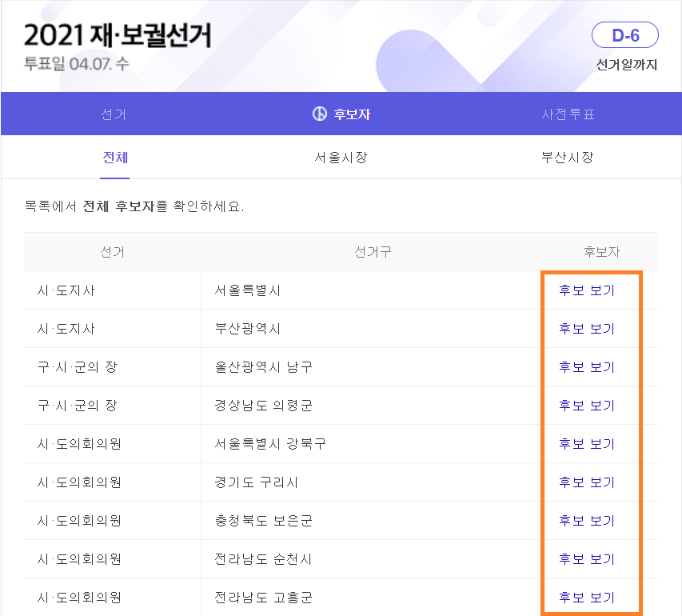682x616 pixels.
Task: Open the 사전투표 tab
Action: point(568,114)
